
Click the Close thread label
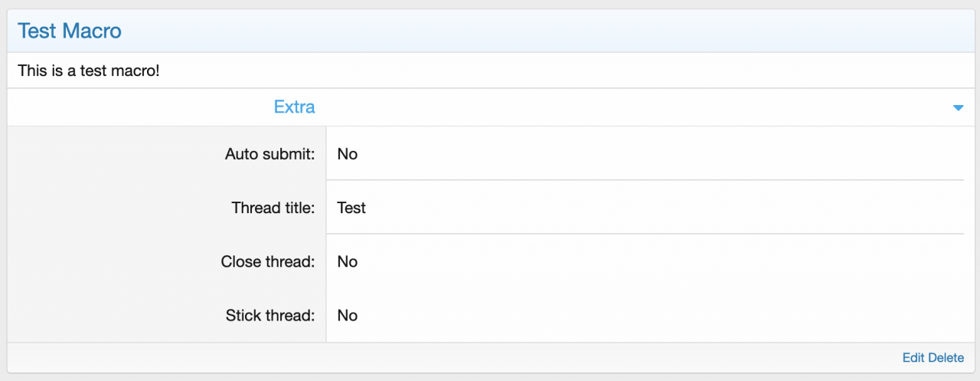click(268, 261)
